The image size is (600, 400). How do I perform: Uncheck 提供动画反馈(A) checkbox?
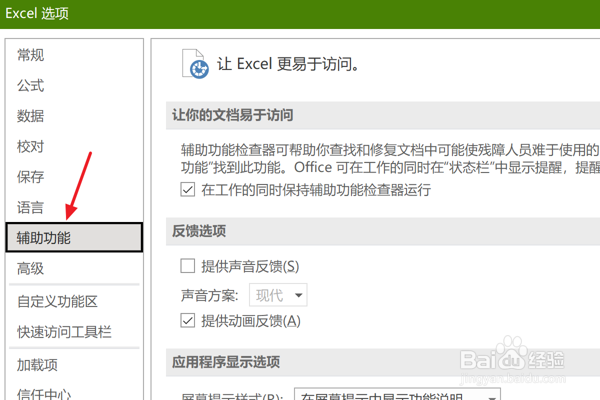coord(188,320)
